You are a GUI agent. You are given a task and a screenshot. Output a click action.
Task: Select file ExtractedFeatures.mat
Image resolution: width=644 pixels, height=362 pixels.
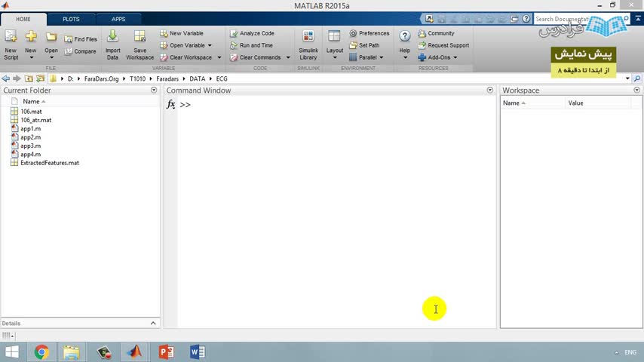(x=50, y=163)
